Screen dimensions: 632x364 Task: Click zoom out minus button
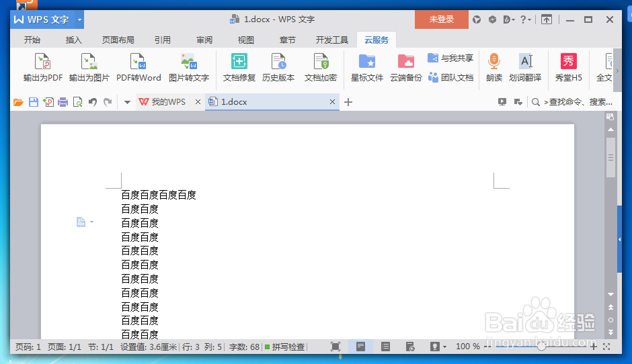click(487, 347)
